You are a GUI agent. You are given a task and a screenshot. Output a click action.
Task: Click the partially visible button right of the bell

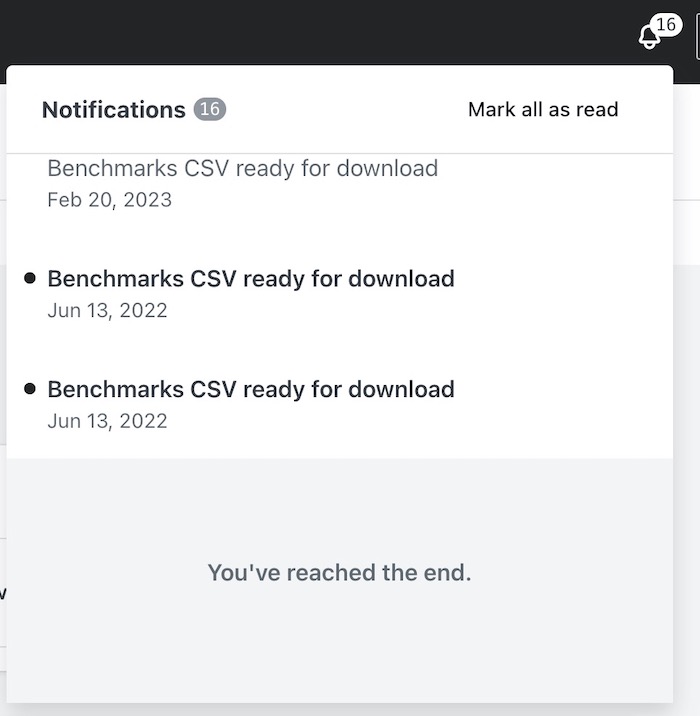click(697, 37)
